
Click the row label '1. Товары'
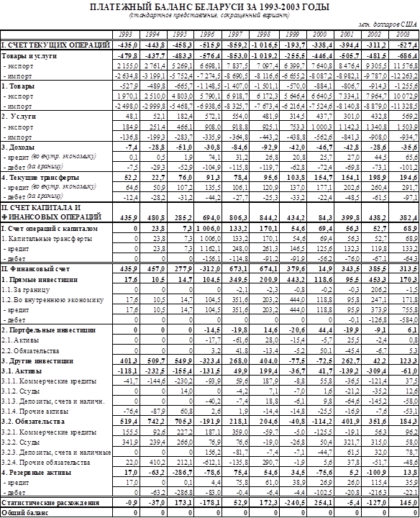click(x=18, y=86)
